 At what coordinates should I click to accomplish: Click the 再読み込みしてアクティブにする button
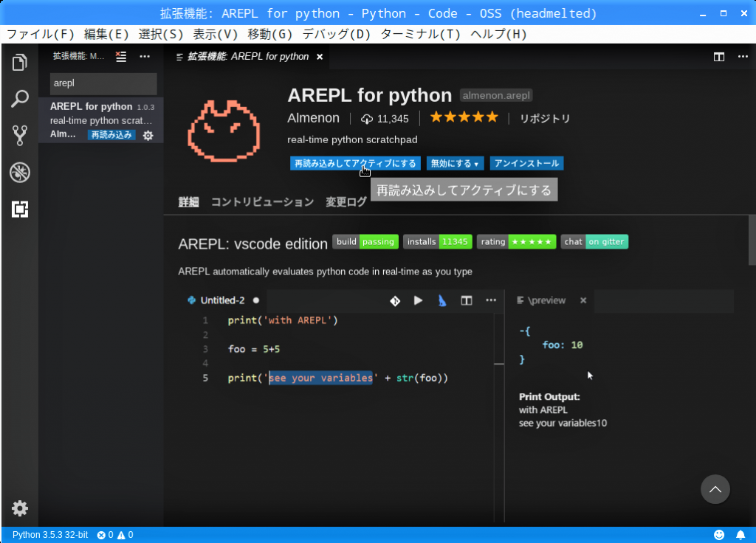[x=355, y=163]
